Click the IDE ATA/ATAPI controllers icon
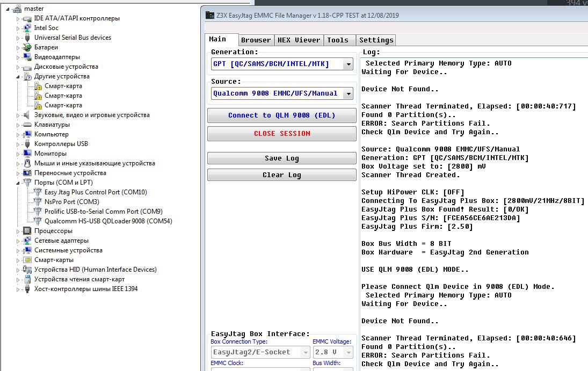The height and width of the screenshot is (371, 588). 27,18
